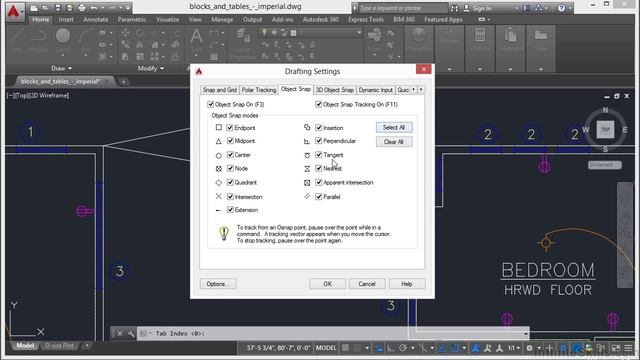Click the TOP face of the ViewCube
Image resolution: width=640 pixels, height=360 pixels.
coord(605,130)
